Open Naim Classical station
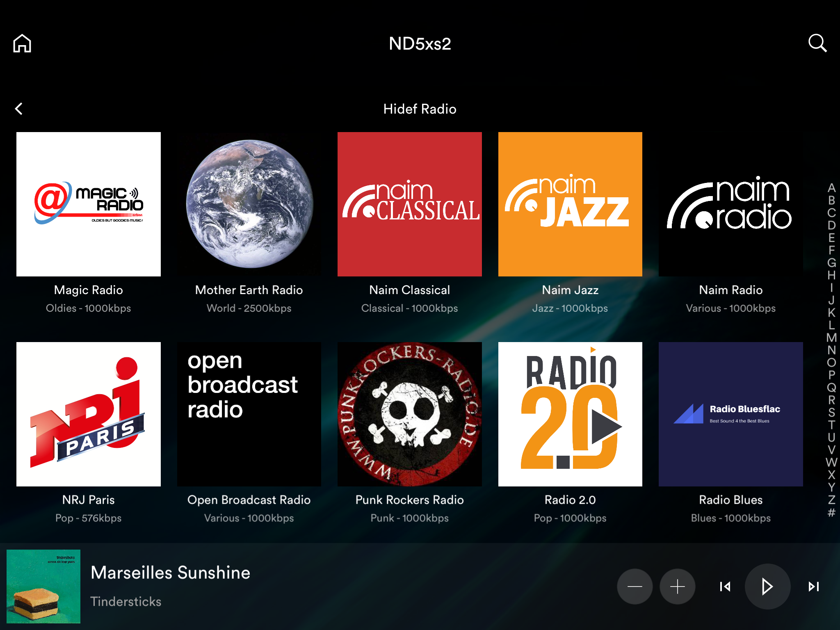Viewport: 840px width, 630px height. (x=409, y=204)
